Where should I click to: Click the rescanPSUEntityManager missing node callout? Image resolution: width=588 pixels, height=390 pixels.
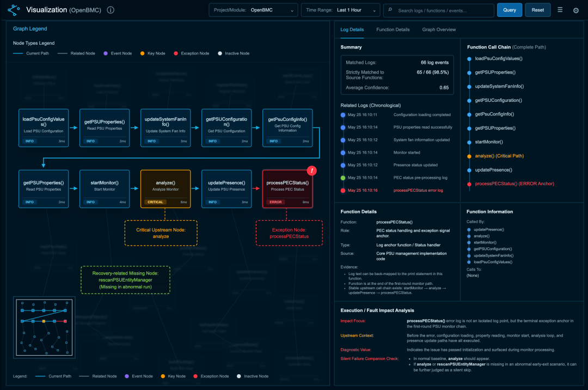coord(125,280)
